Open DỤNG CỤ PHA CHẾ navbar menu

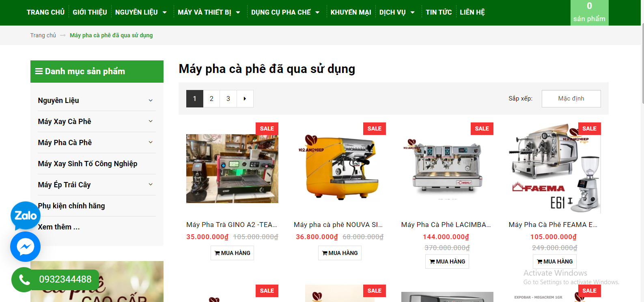[x=281, y=13]
